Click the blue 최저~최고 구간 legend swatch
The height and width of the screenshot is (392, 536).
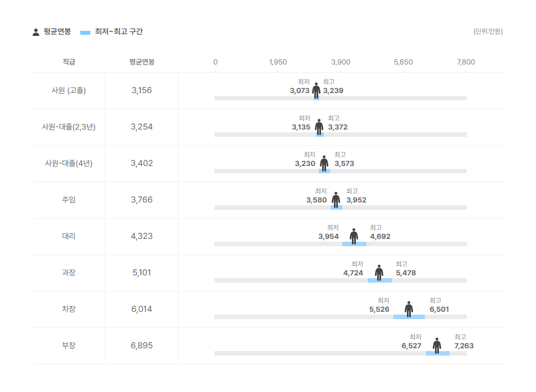point(85,33)
